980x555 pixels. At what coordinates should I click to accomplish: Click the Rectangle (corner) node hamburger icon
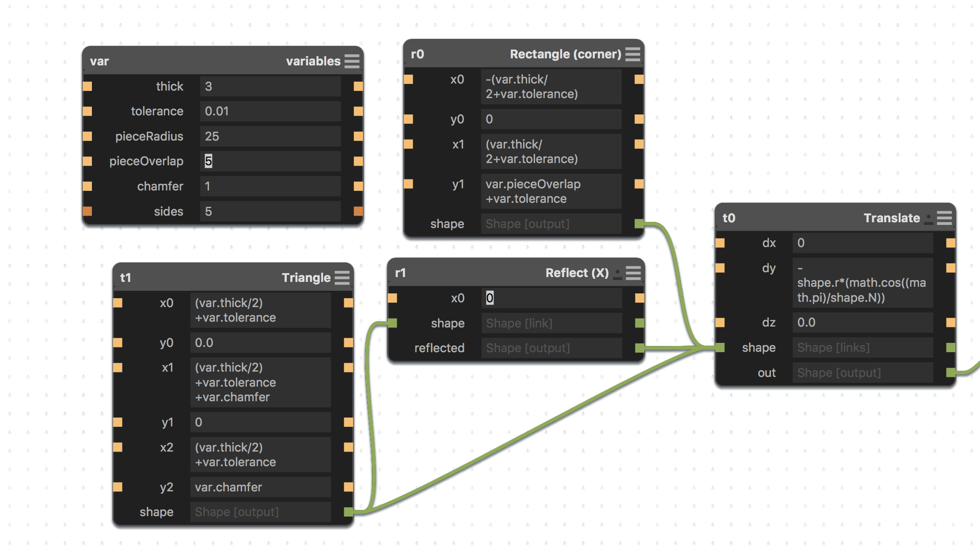coord(632,54)
